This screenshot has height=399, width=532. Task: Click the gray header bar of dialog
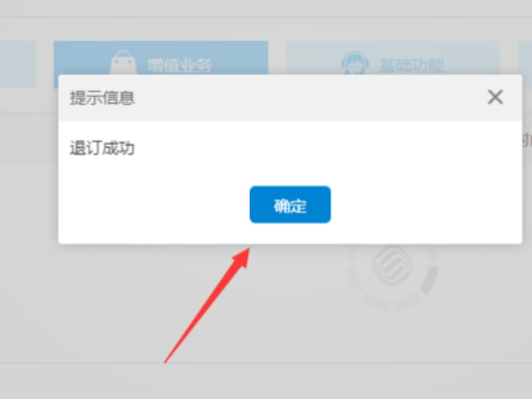coord(290,98)
